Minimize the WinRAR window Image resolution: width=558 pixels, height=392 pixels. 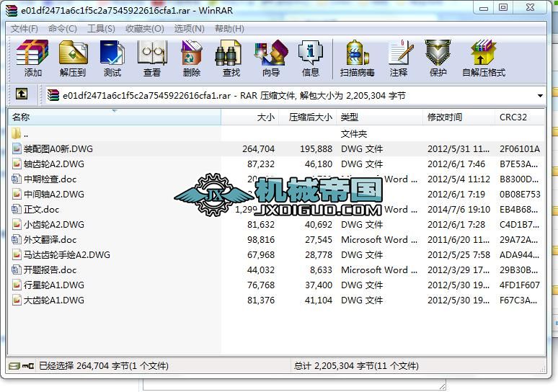click(x=484, y=7)
